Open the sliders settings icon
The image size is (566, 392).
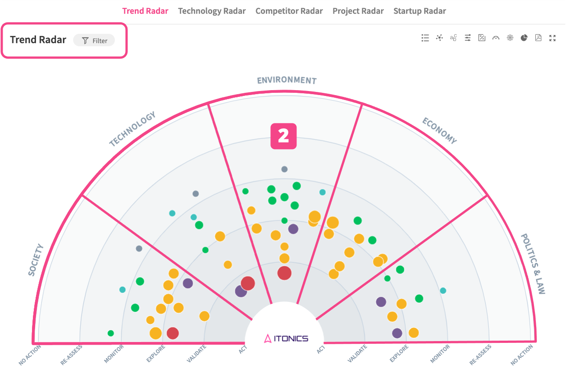[468, 38]
